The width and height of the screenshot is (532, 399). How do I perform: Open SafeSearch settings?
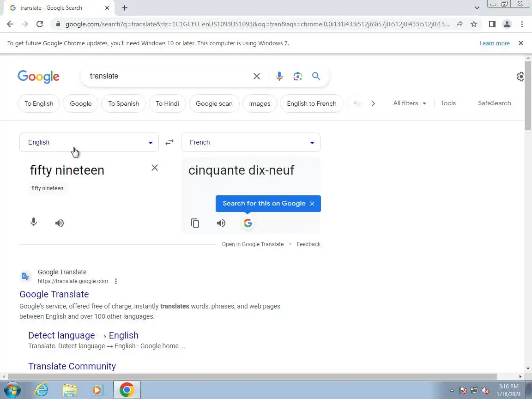point(494,103)
